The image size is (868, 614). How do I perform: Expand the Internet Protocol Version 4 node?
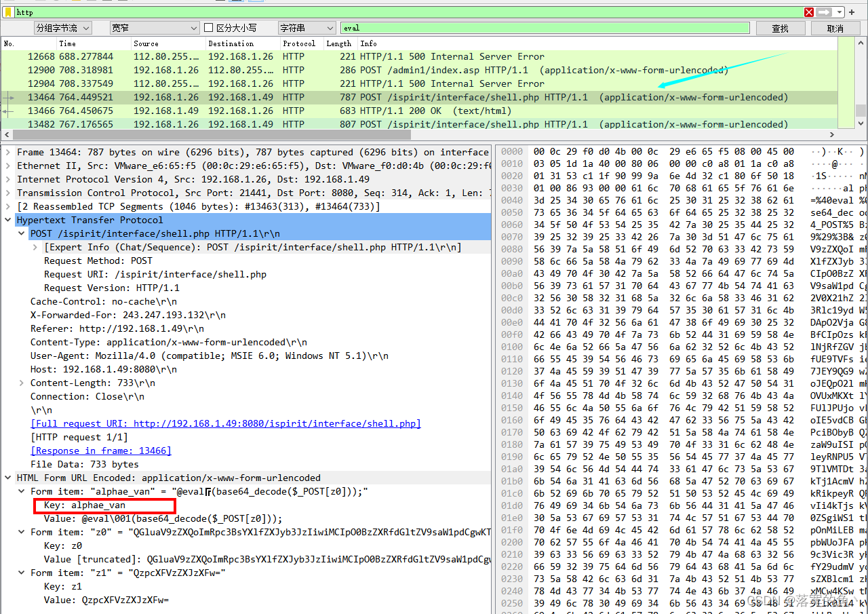coord(9,179)
